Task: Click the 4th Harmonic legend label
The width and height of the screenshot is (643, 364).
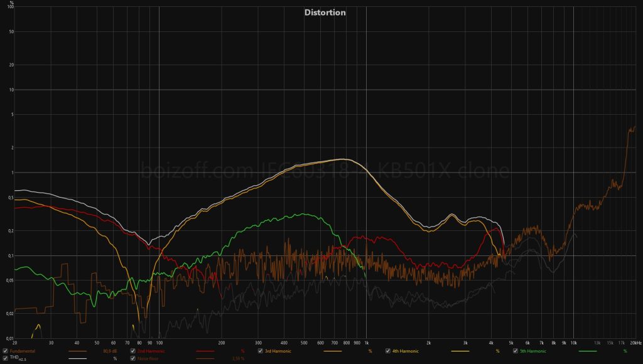Action: pos(406,351)
